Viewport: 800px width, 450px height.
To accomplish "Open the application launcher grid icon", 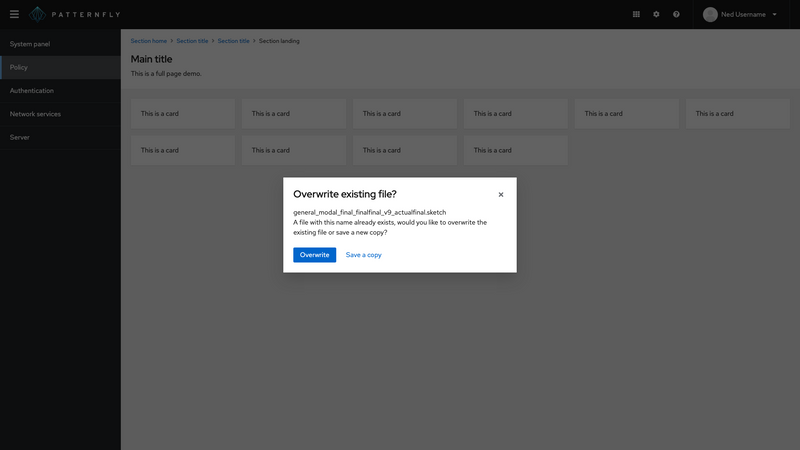I will [x=636, y=14].
